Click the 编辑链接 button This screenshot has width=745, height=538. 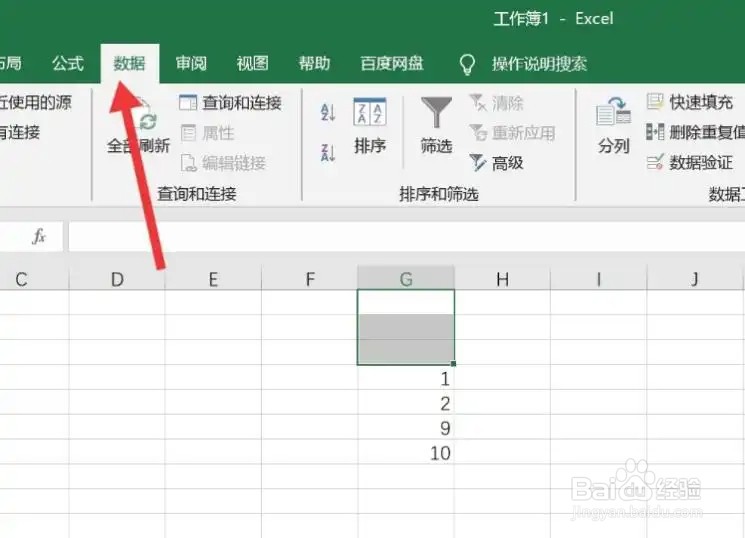click(x=223, y=163)
